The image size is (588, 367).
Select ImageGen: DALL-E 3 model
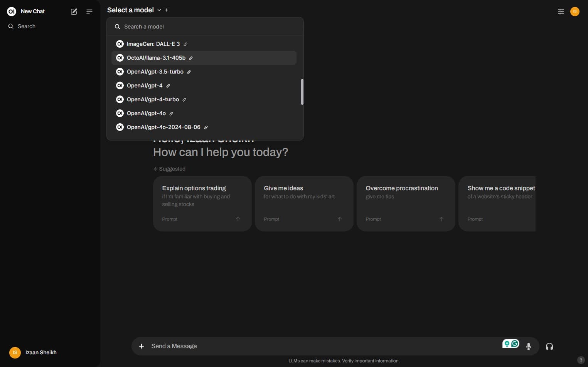[204, 44]
